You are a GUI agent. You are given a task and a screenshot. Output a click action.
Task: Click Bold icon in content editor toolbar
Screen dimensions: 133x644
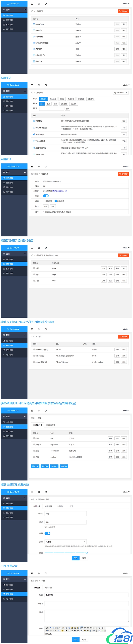[66, 631]
